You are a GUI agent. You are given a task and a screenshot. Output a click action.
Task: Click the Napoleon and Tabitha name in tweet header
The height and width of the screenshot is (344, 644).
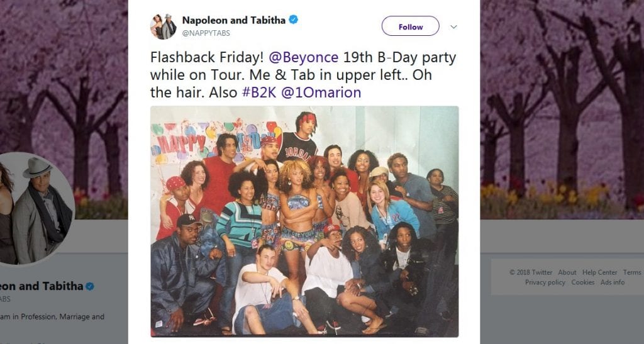point(233,19)
